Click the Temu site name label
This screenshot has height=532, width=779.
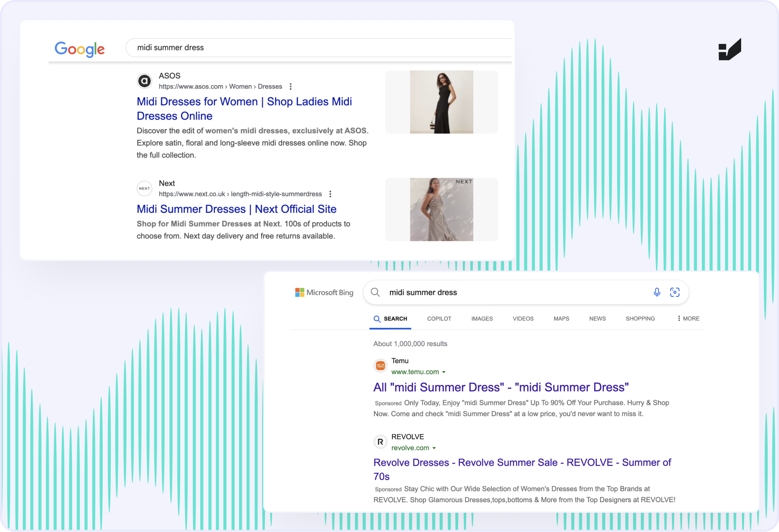tap(400, 361)
